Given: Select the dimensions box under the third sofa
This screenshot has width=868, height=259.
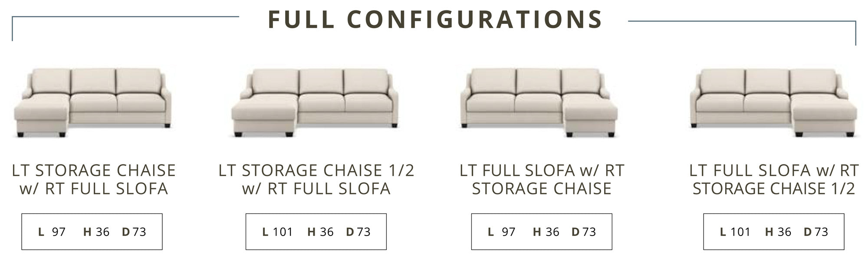Looking at the screenshot, I should [x=542, y=232].
